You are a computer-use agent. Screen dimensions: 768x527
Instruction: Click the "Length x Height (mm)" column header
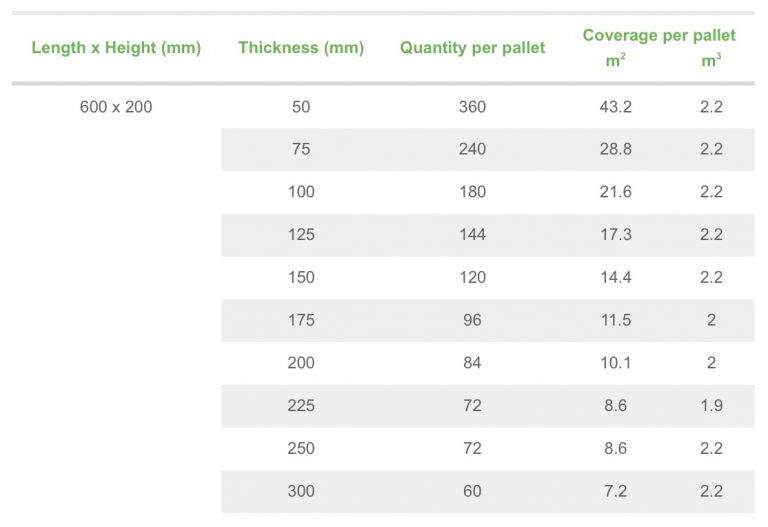tap(116, 48)
